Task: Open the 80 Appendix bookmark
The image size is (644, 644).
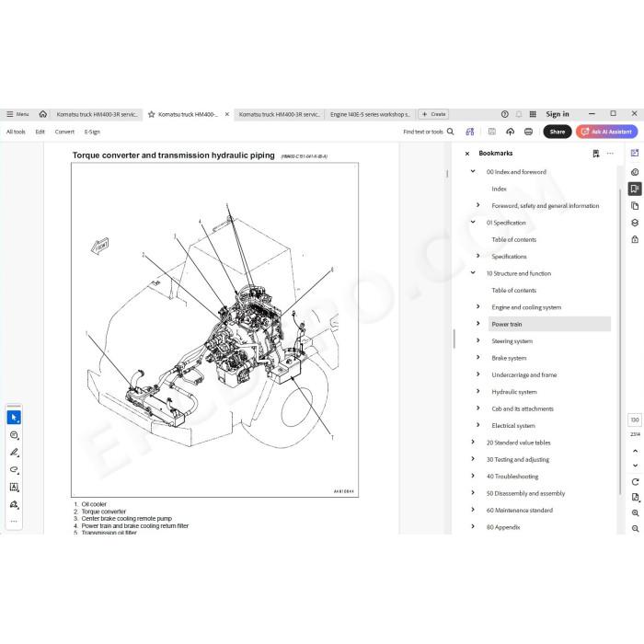Action: [x=502, y=527]
